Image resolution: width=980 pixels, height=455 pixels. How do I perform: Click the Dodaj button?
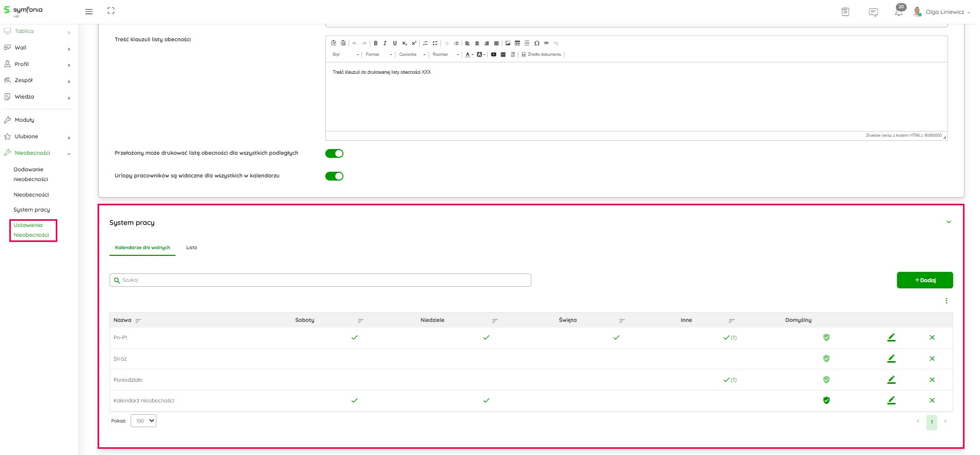tap(925, 280)
